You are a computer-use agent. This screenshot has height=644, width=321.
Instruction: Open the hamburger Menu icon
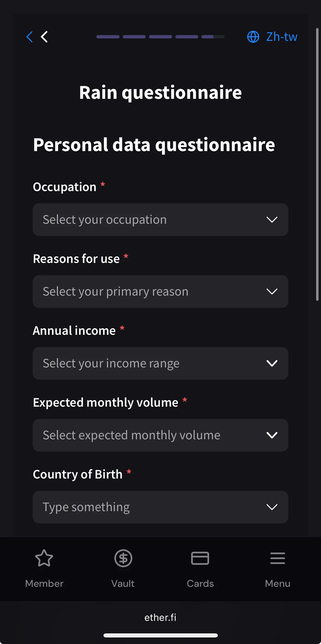point(278,558)
